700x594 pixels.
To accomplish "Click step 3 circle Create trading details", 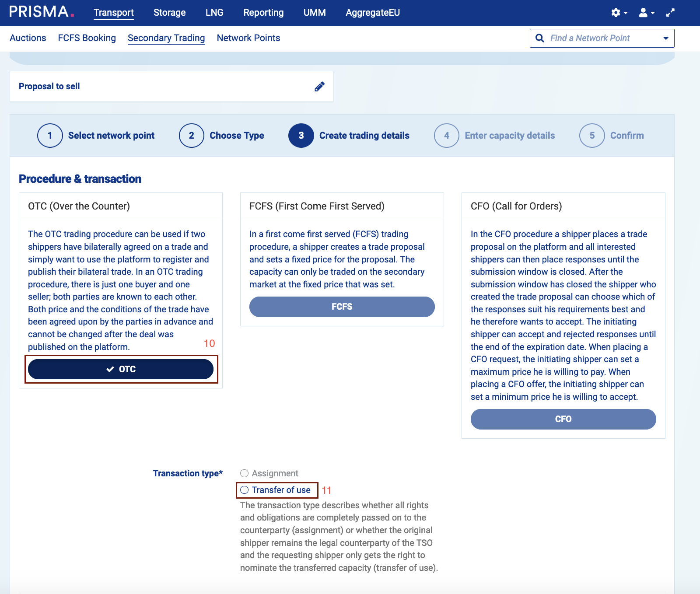I will pos(301,136).
